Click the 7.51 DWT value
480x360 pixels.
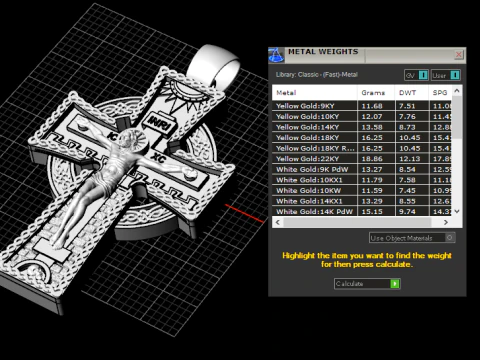(x=407, y=106)
